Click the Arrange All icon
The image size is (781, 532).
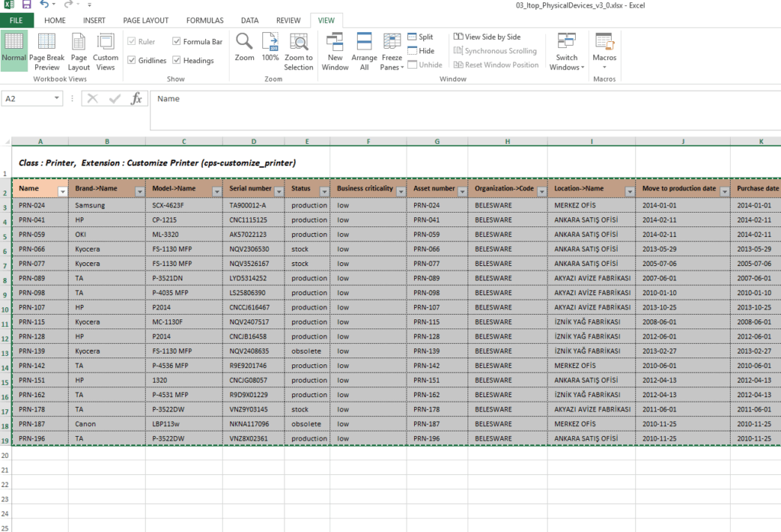(x=364, y=43)
